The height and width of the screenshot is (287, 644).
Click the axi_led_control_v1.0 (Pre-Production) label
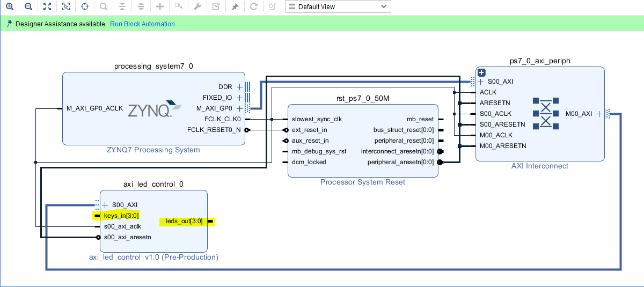(153, 257)
